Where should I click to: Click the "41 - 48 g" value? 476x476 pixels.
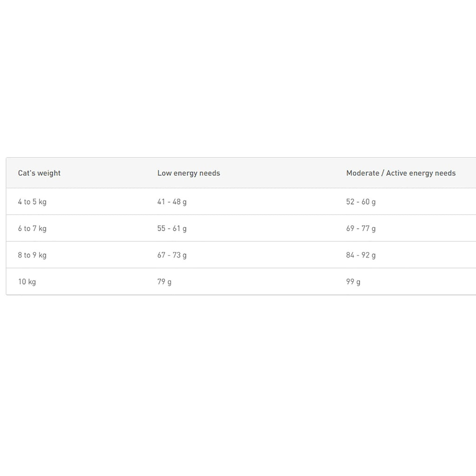click(172, 202)
